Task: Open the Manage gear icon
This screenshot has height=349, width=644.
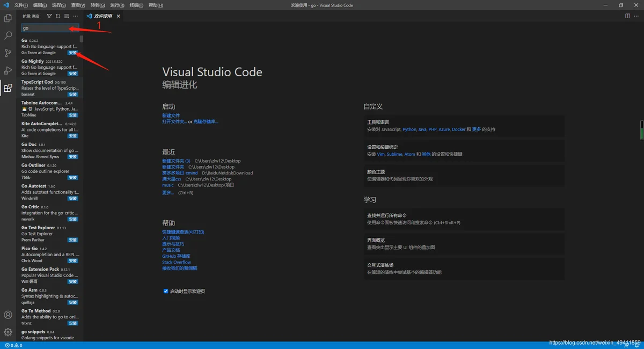Action: (8, 332)
